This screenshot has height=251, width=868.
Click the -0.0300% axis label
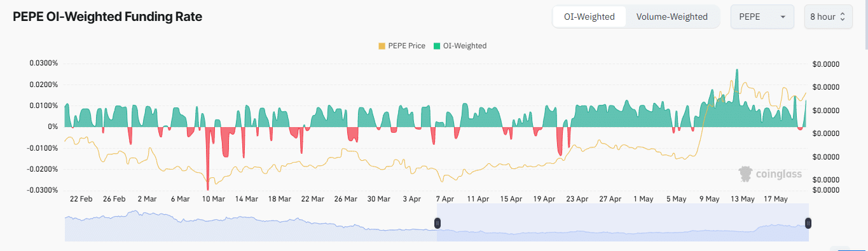point(43,190)
